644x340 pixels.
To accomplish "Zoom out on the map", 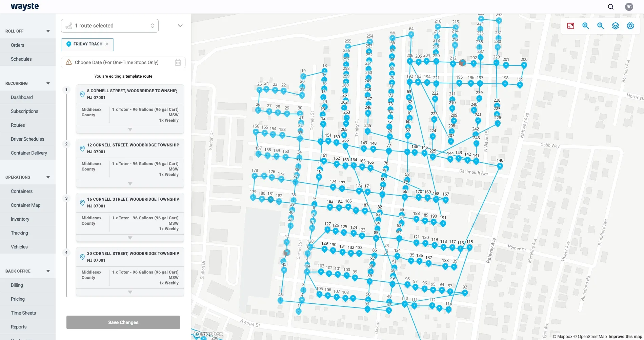I will coord(600,26).
